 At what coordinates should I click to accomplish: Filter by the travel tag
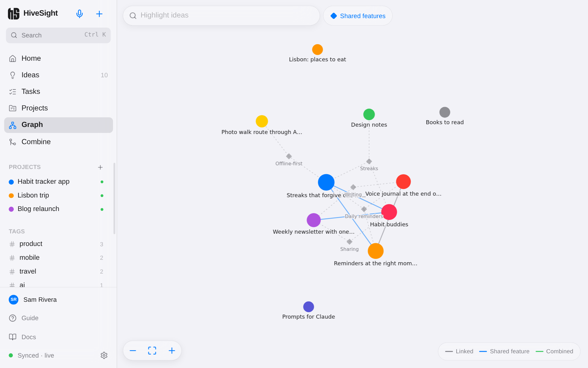[x=57, y=271]
